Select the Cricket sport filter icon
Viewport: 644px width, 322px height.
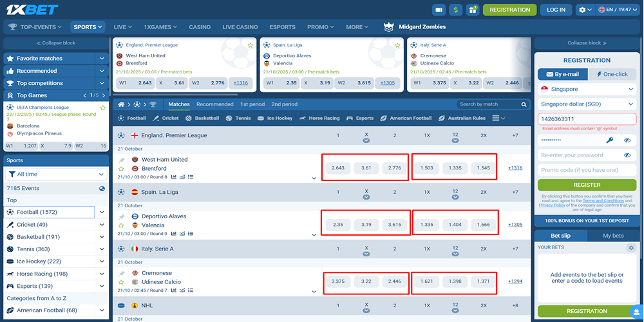(156, 118)
